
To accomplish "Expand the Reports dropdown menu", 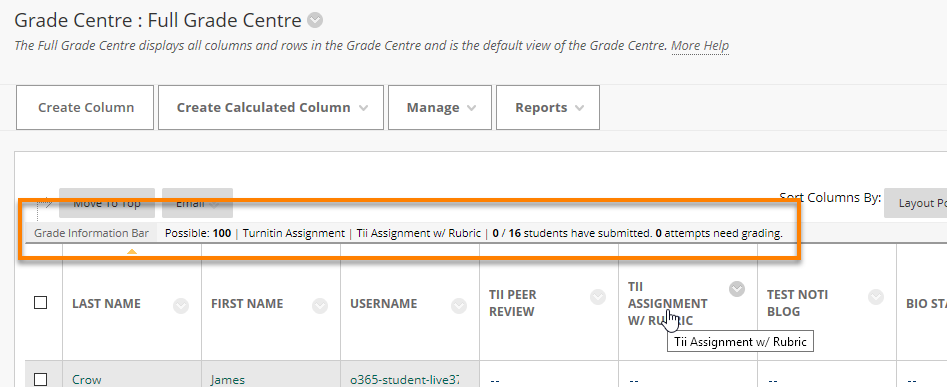I will 548,107.
